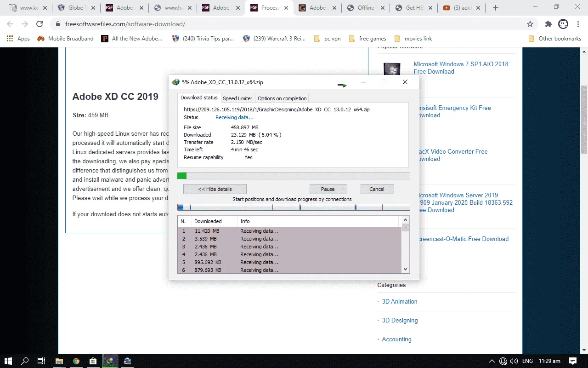
Task: Open the Accounting category
Action: point(396,339)
